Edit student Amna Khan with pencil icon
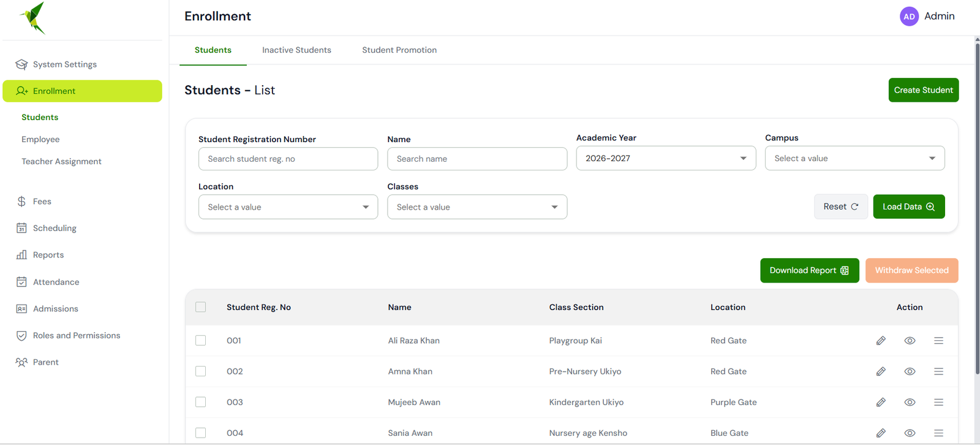This screenshot has height=445, width=980. click(x=881, y=371)
